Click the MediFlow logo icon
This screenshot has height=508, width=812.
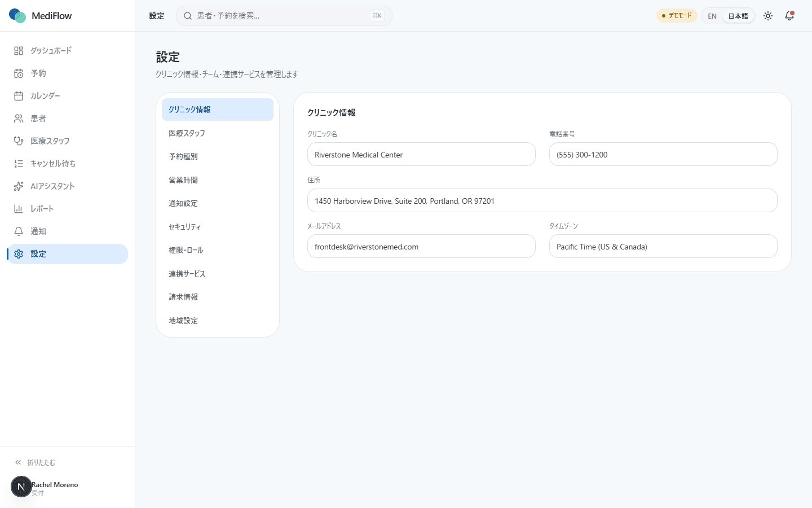(17, 16)
